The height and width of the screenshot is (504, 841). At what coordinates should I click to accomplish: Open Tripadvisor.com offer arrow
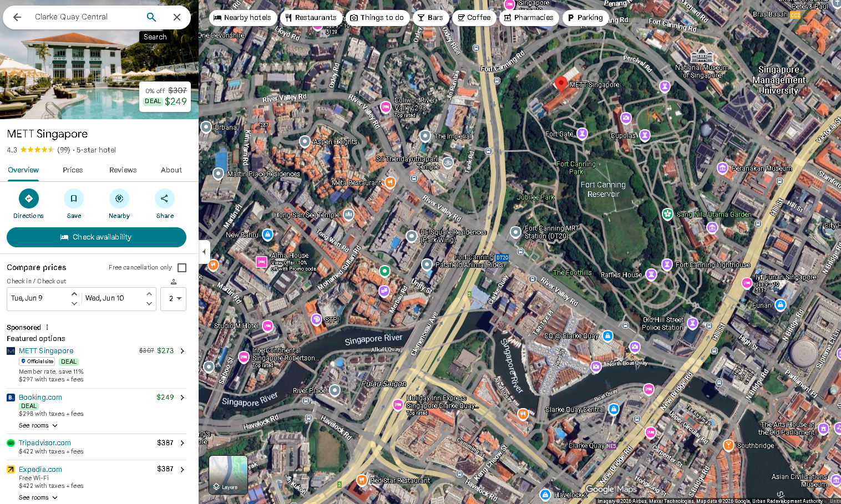point(183,443)
